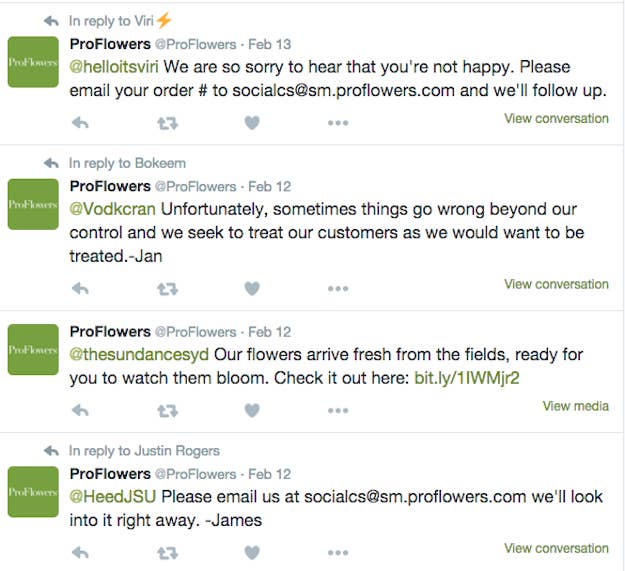Open more options on @helloitsviri tweet
Screen dimensions: 625x571
tap(338, 123)
